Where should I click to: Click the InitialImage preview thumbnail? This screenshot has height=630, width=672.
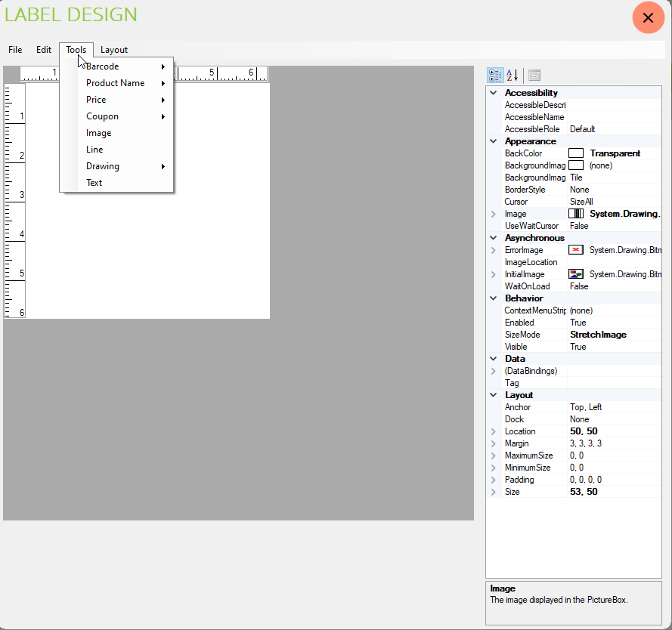click(576, 274)
